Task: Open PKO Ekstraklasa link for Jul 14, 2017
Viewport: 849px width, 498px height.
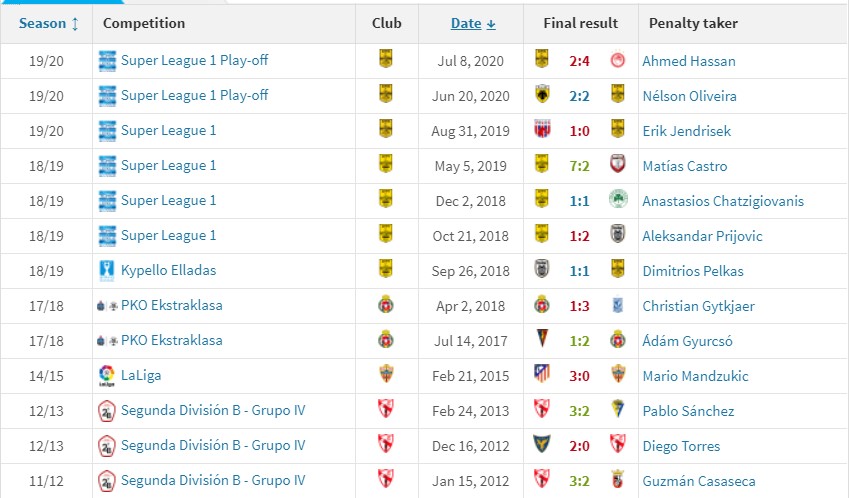Action: coord(172,340)
